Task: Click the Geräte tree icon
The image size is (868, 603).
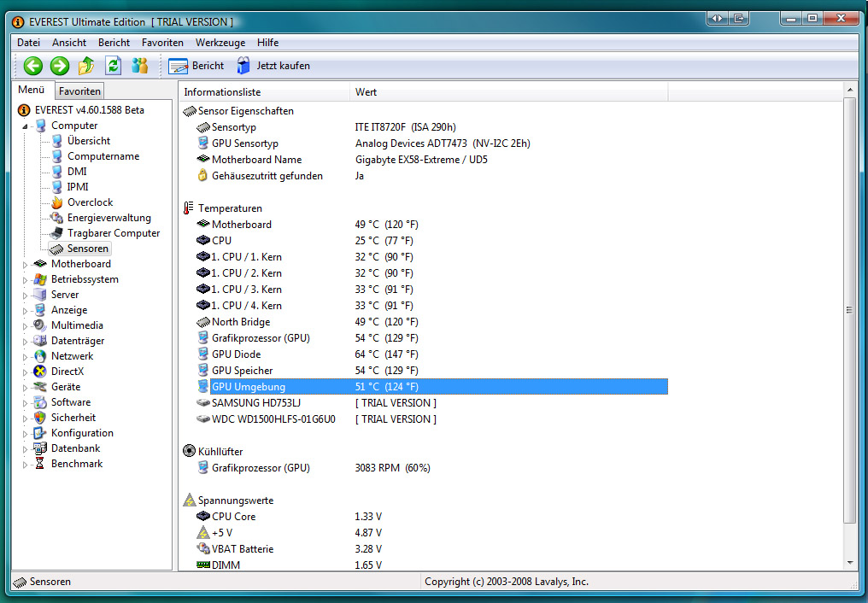Action: pyautogui.click(x=40, y=387)
